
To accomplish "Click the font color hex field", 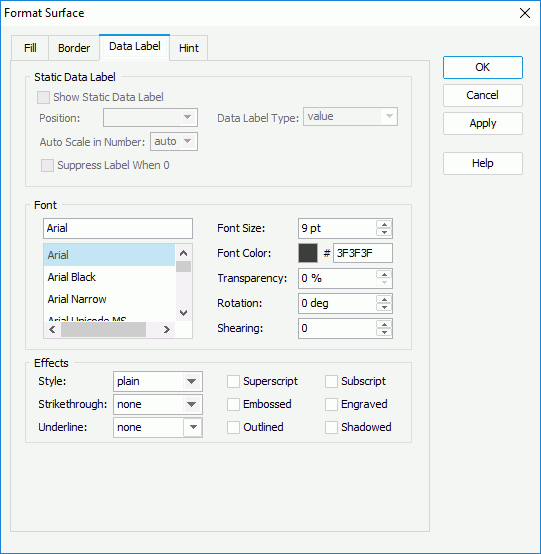I will pyautogui.click(x=363, y=253).
